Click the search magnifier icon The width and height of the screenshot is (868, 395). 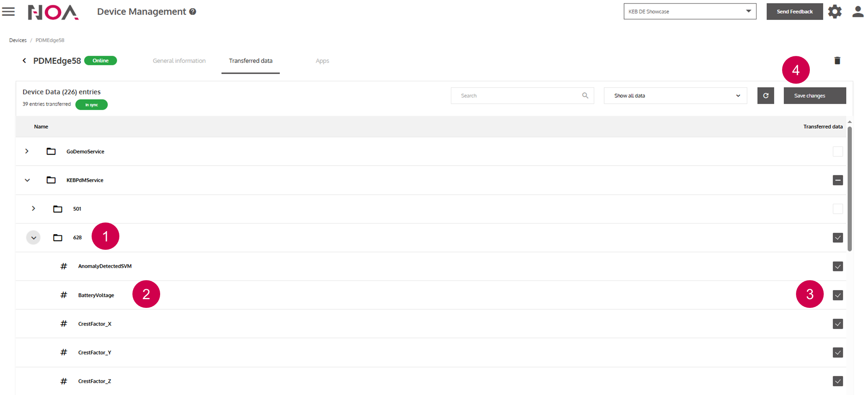click(x=585, y=96)
